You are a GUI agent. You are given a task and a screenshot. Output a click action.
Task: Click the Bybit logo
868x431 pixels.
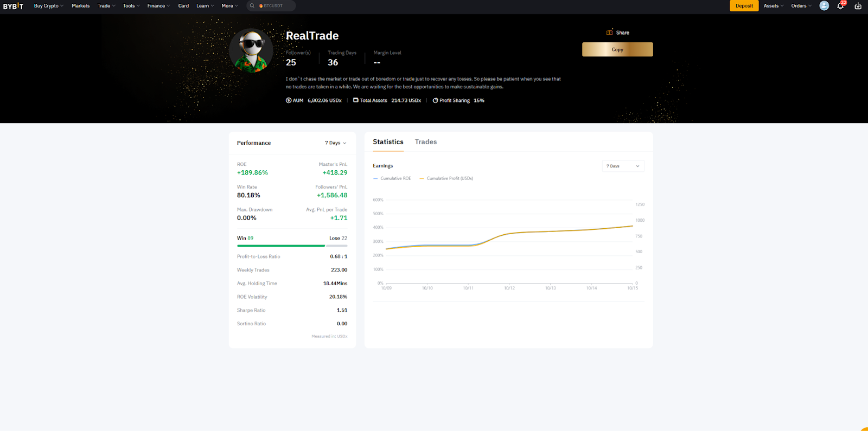point(14,6)
